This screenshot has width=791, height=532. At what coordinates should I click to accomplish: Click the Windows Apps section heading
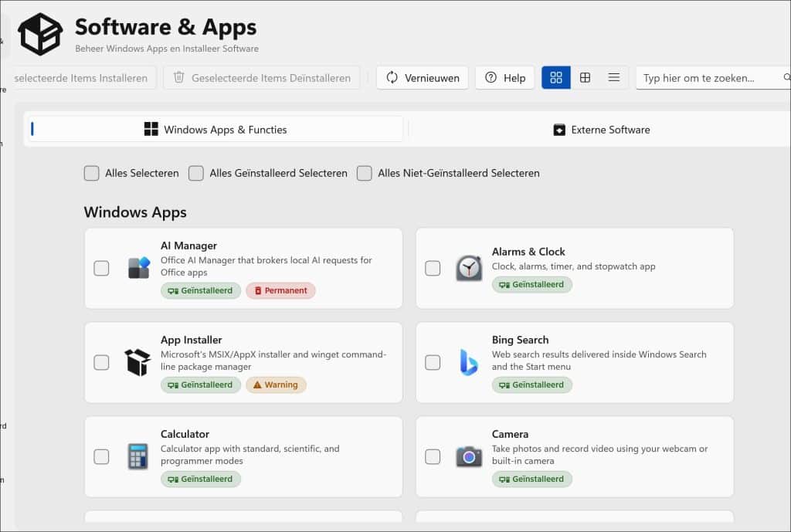click(135, 212)
